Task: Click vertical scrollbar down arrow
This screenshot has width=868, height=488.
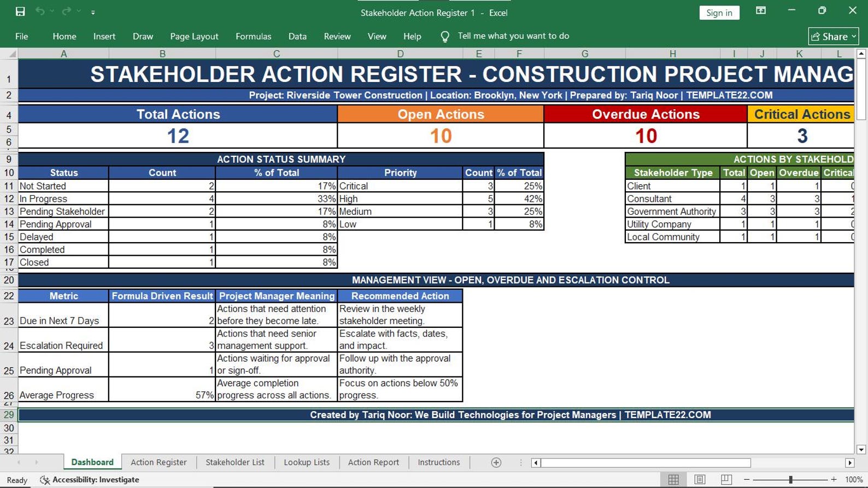Action: pyautogui.click(x=861, y=450)
